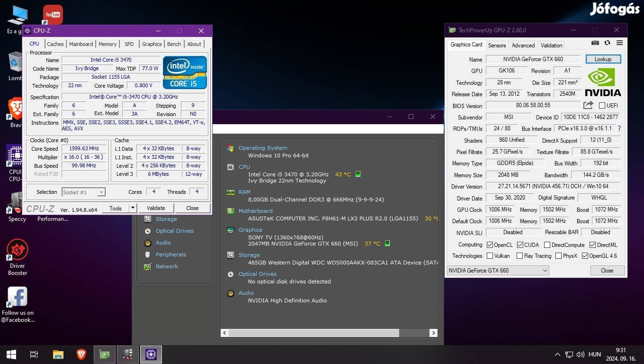Take a GPU-Z screenshot with camera icon
The height and width of the screenshot is (364, 644).
595,43
